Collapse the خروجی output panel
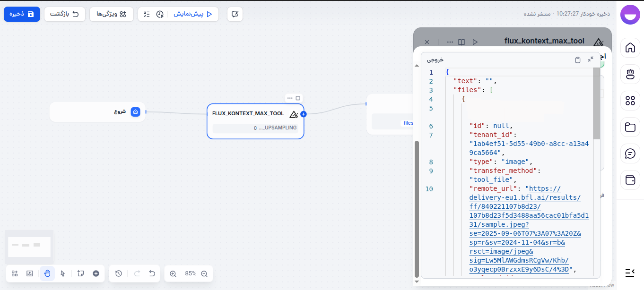Screen dimensions: 644x290 pyautogui.click(x=590, y=60)
